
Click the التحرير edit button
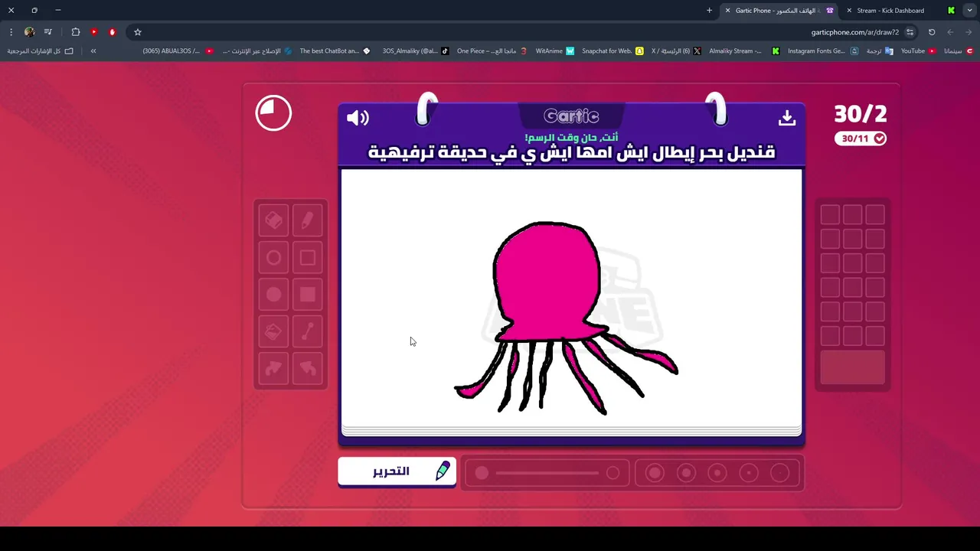click(x=397, y=471)
